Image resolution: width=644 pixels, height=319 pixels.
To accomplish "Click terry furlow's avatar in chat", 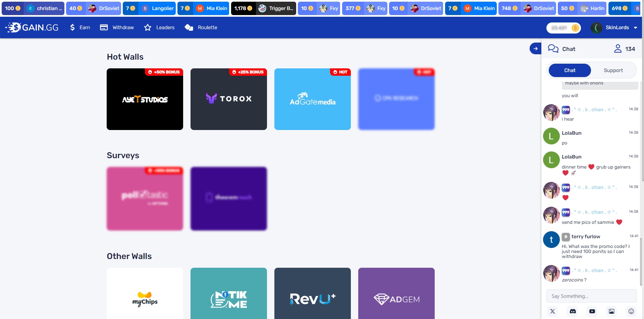I will click(551, 240).
